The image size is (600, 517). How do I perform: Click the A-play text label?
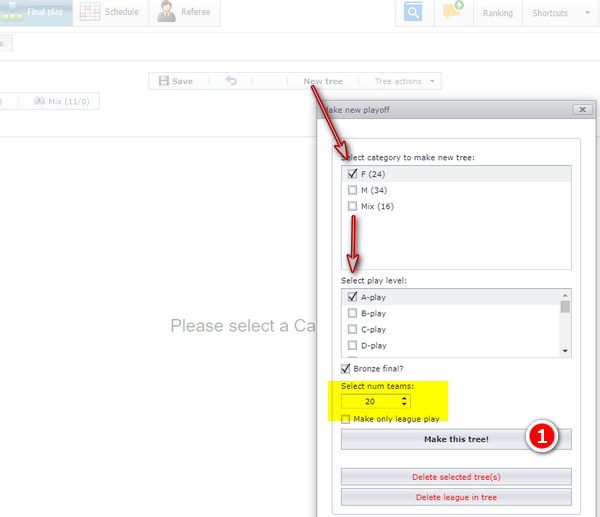pyautogui.click(x=373, y=297)
